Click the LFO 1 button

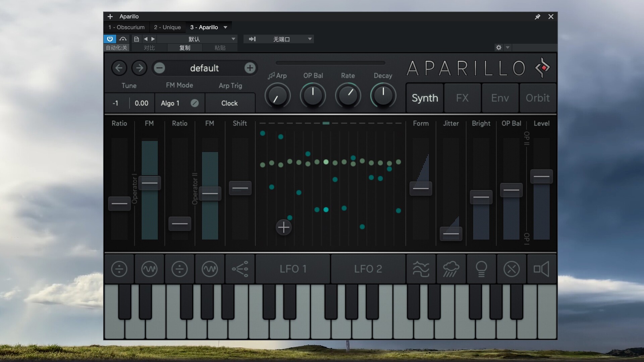click(293, 269)
